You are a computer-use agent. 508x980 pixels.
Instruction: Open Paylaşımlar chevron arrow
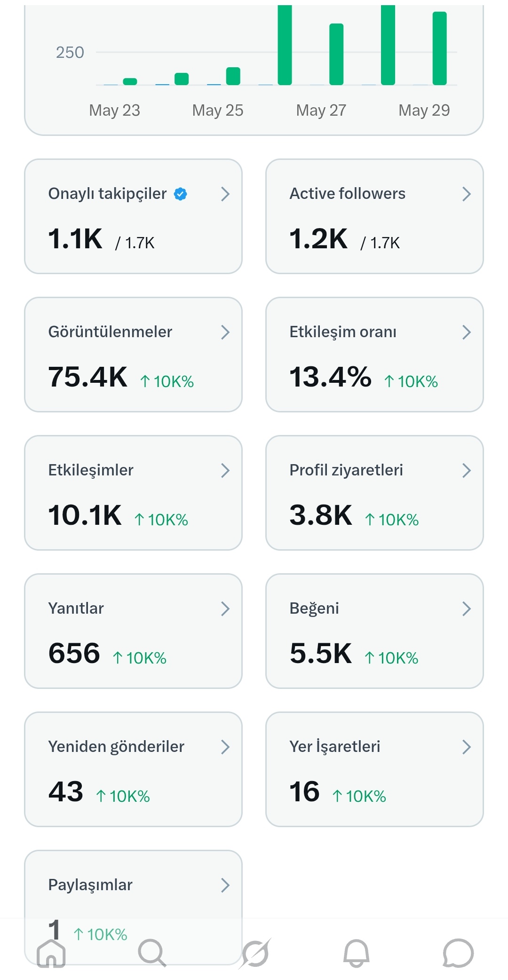(x=225, y=885)
